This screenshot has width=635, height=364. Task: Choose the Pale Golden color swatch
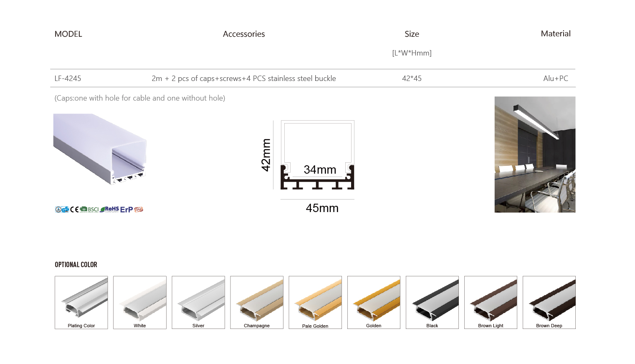pos(315,303)
